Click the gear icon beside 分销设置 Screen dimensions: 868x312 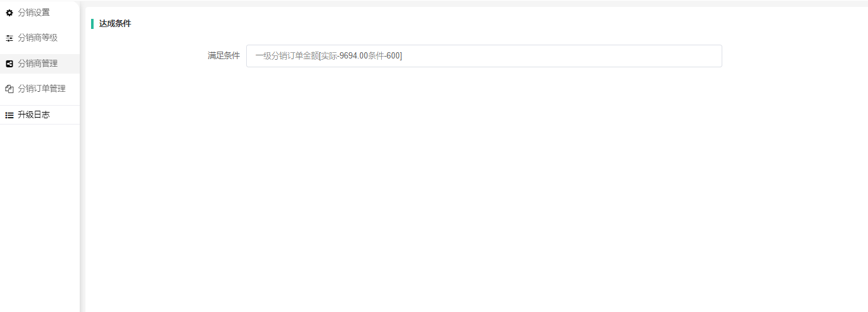(x=9, y=13)
